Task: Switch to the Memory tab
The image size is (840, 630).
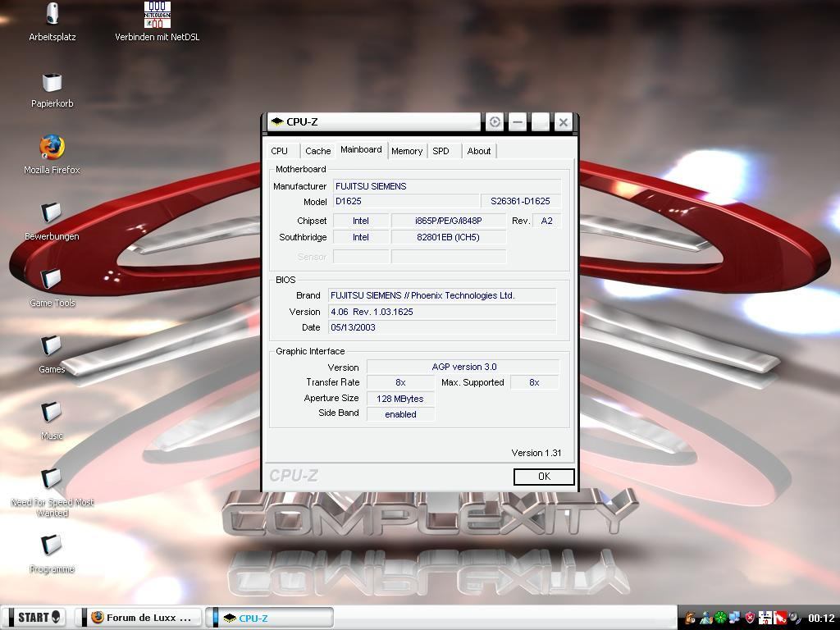Action: coord(407,151)
